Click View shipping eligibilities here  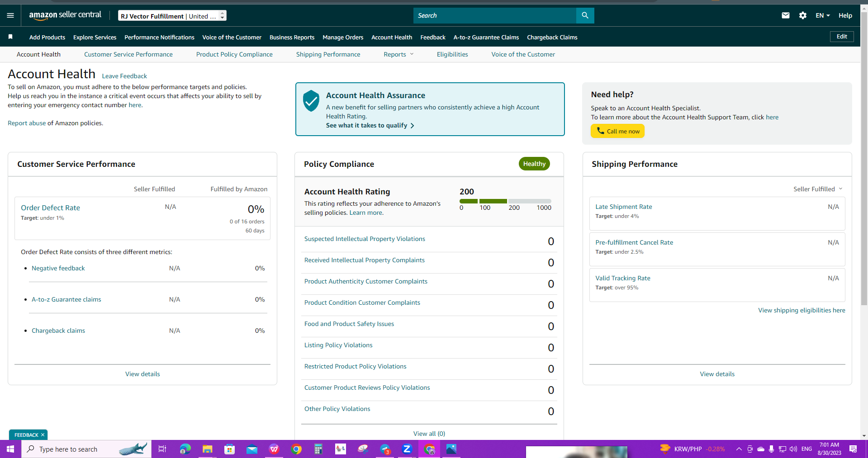coord(802,310)
